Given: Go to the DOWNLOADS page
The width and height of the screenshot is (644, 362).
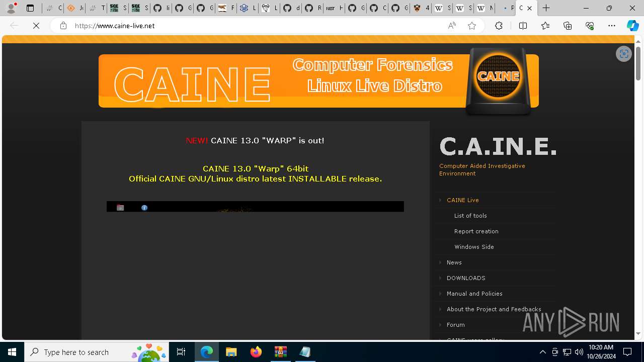Looking at the screenshot, I should 466,278.
